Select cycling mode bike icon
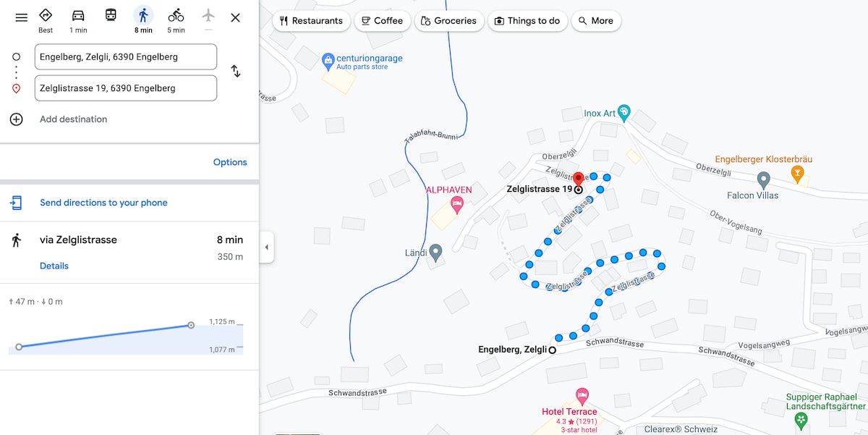868x435 pixels. (176, 15)
